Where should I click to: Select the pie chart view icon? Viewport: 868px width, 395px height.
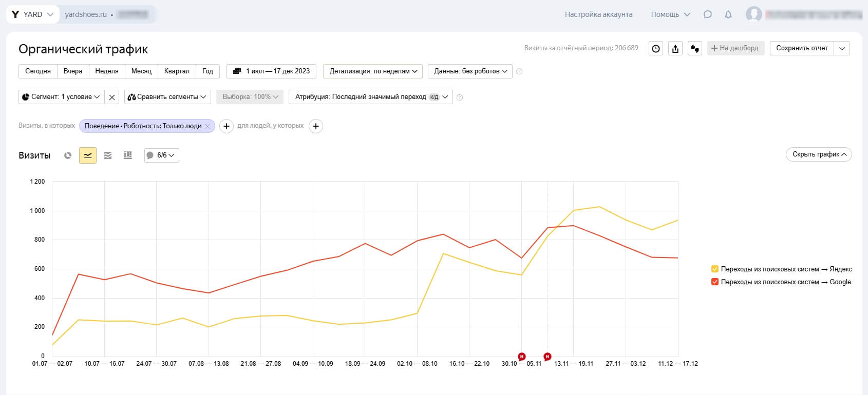pyautogui.click(x=67, y=155)
